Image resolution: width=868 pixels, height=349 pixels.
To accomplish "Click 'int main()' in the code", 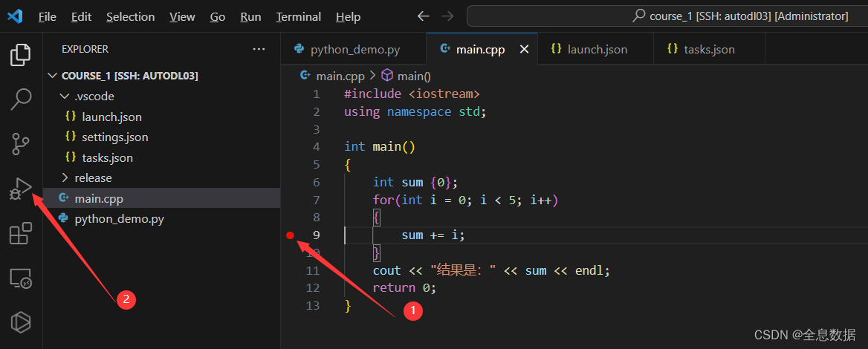I will tap(380, 146).
